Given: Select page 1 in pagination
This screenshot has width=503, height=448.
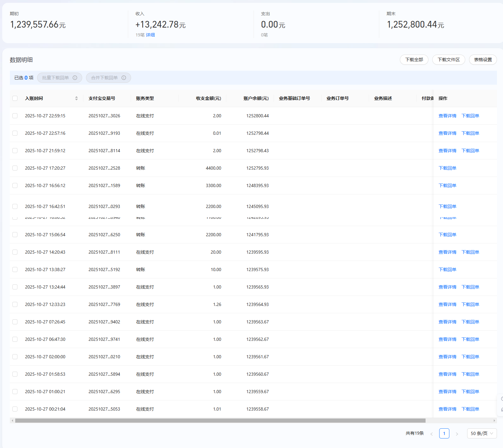Looking at the screenshot, I should [x=444, y=433].
